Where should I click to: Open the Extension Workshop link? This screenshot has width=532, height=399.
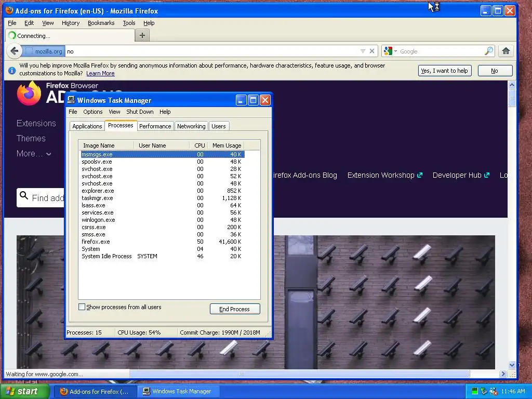pyautogui.click(x=385, y=175)
